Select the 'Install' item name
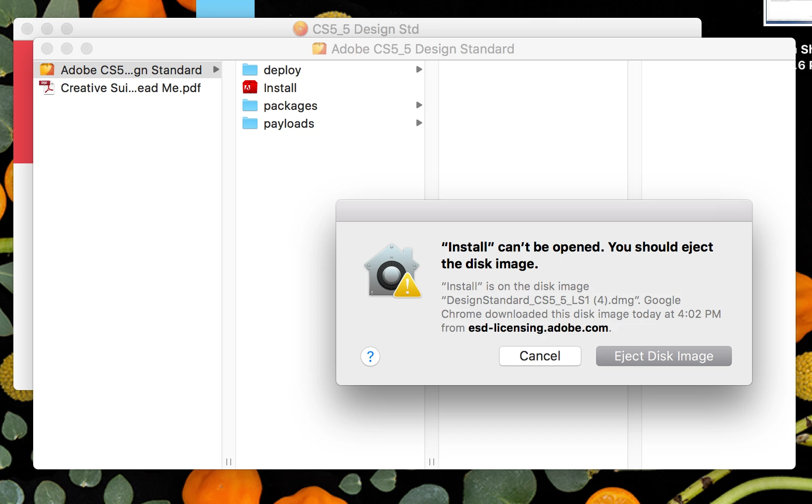Screen dimensions: 812x504 pos(280,88)
